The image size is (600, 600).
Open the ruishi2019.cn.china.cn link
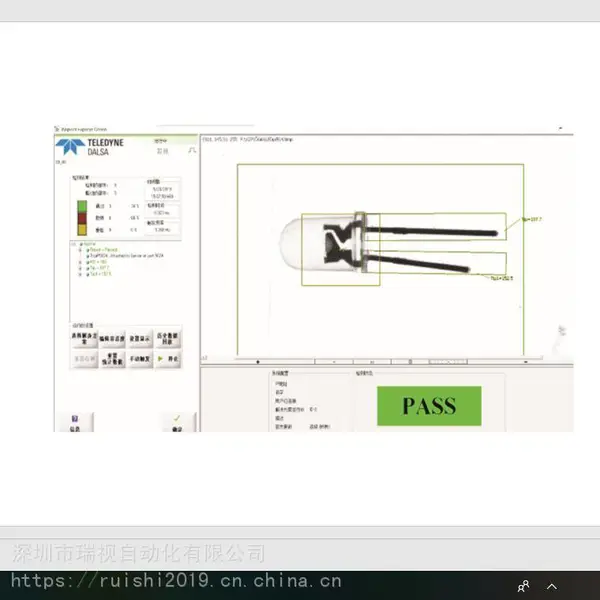[x=176, y=581]
